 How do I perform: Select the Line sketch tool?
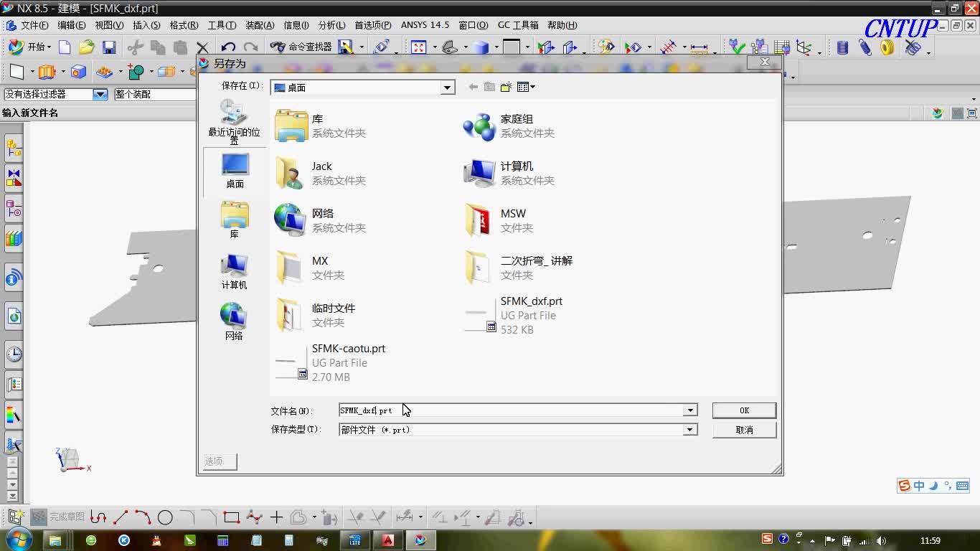coord(119,517)
